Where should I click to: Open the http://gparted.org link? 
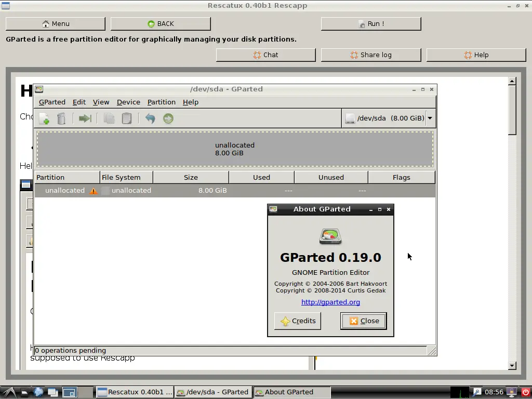(x=330, y=302)
